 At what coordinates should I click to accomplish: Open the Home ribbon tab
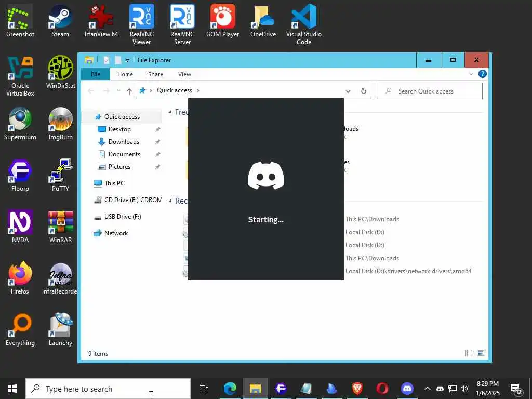pos(125,74)
